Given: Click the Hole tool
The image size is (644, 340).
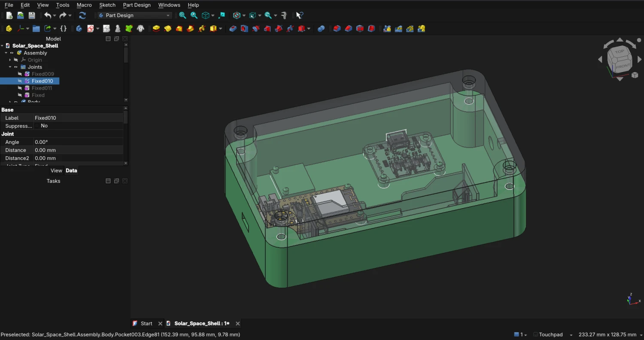Looking at the screenshot, I should (244, 29).
